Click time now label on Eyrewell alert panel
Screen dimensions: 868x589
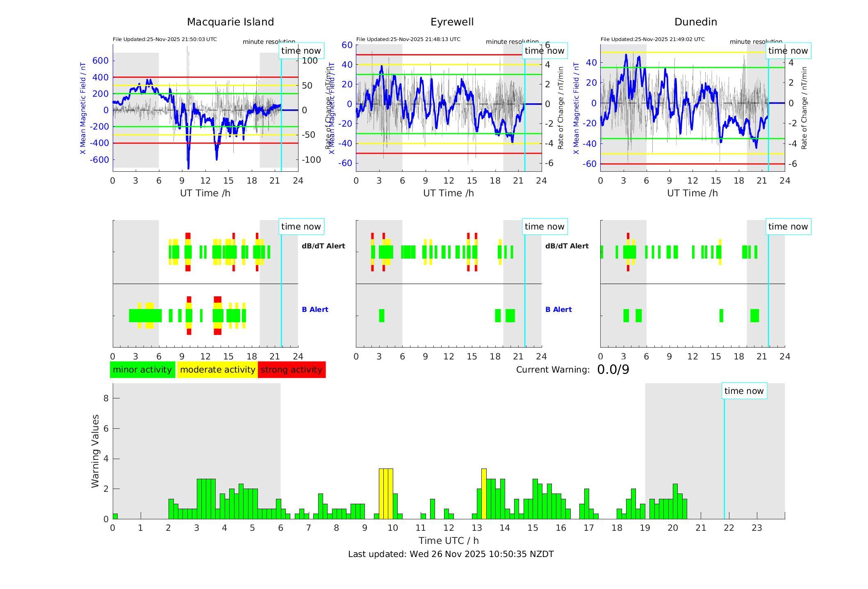click(544, 227)
